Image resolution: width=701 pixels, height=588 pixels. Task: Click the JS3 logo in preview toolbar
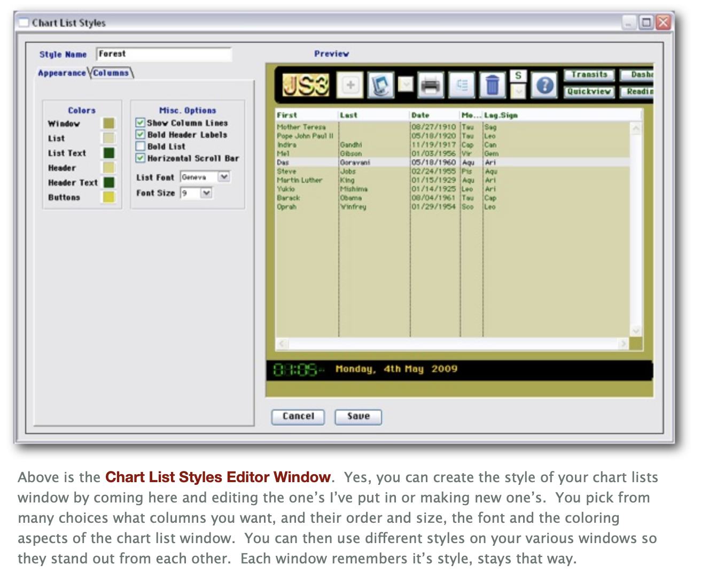[306, 86]
